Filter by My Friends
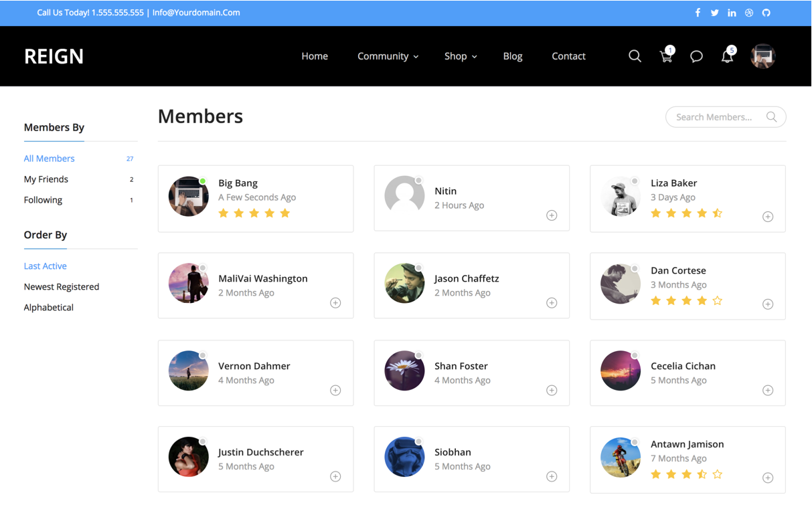This screenshot has width=812, height=509. point(46,179)
